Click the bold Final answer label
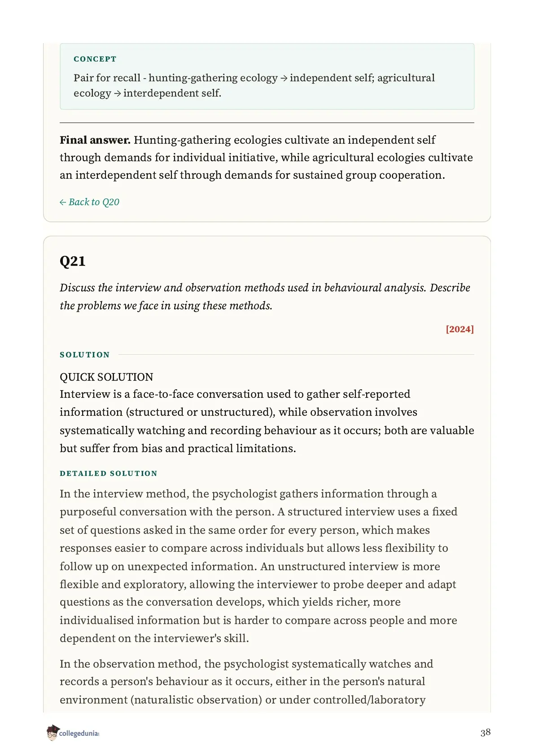 (x=95, y=140)
